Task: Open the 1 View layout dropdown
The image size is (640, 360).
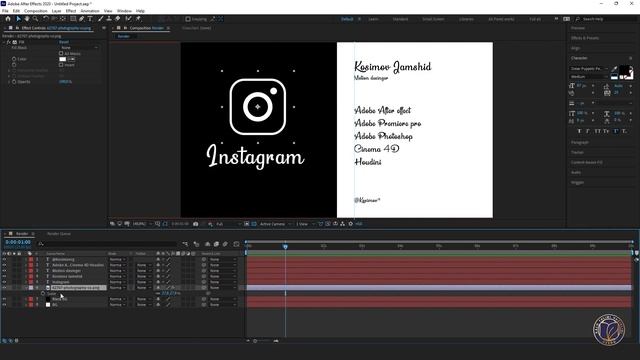Action: point(304,224)
